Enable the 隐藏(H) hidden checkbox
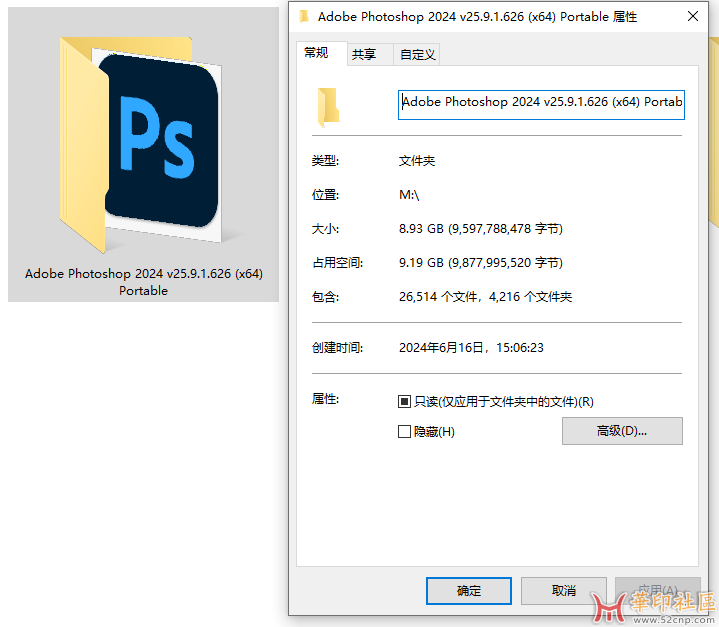 coord(404,432)
